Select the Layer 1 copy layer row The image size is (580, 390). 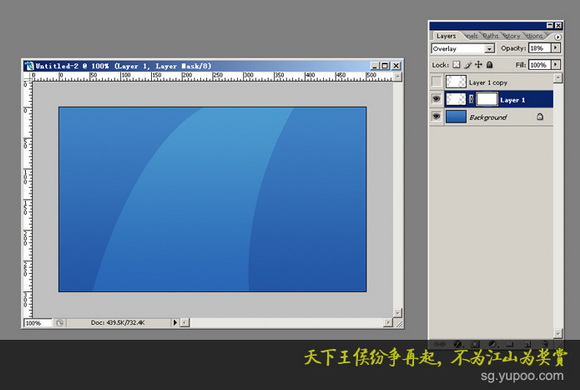pos(492,82)
